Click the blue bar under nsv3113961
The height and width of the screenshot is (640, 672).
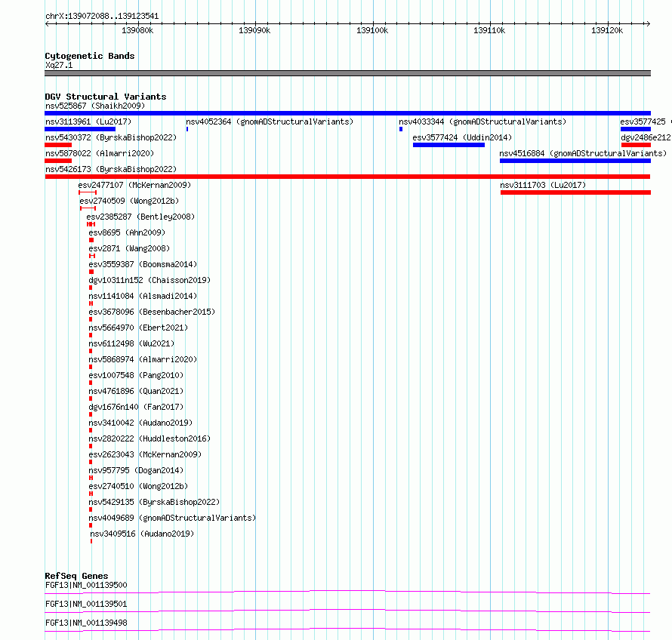80,129
